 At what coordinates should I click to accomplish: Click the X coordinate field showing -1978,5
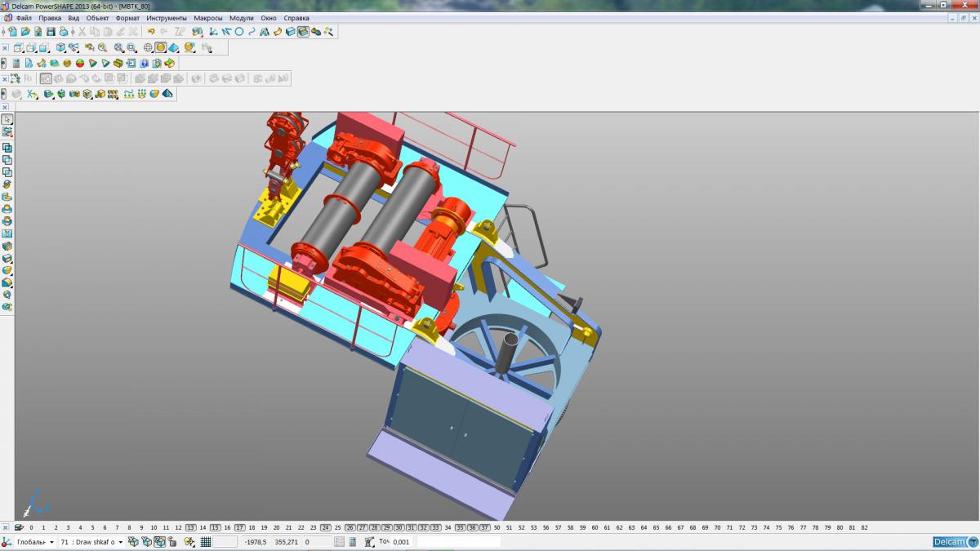point(256,541)
